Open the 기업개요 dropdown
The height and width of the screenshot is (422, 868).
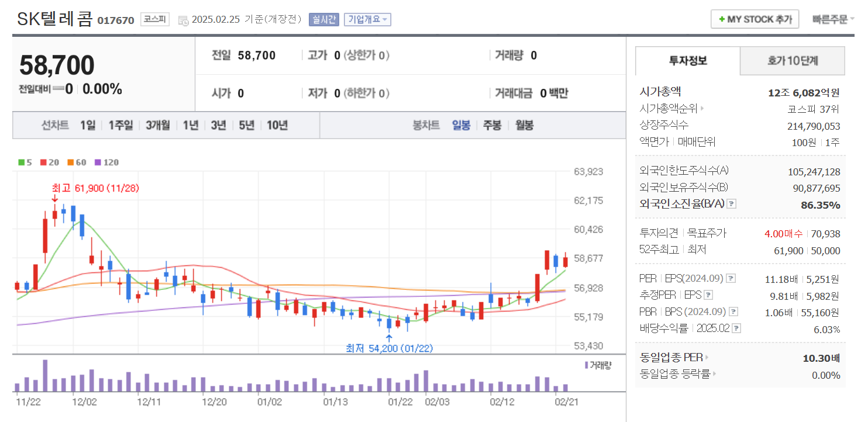[x=367, y=19]
